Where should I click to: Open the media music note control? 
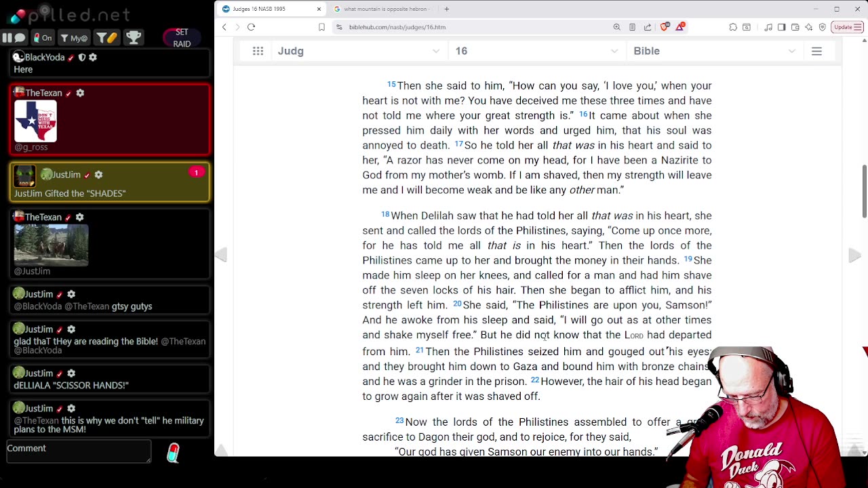768,27
